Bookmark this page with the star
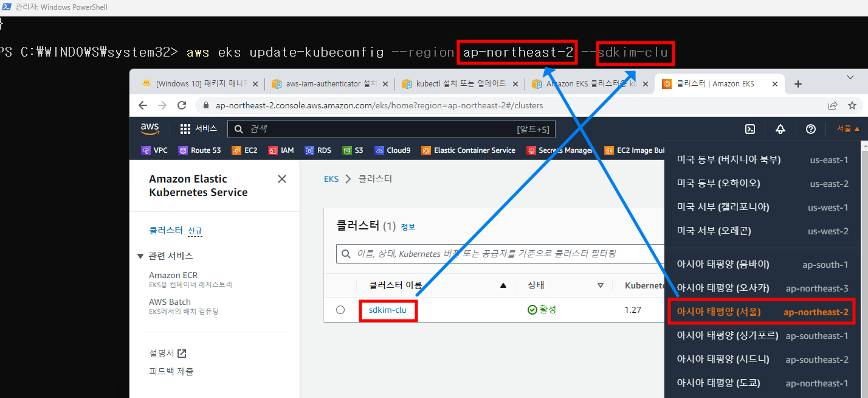This screenshot has height=398, width=868. (x=852, y=105)
